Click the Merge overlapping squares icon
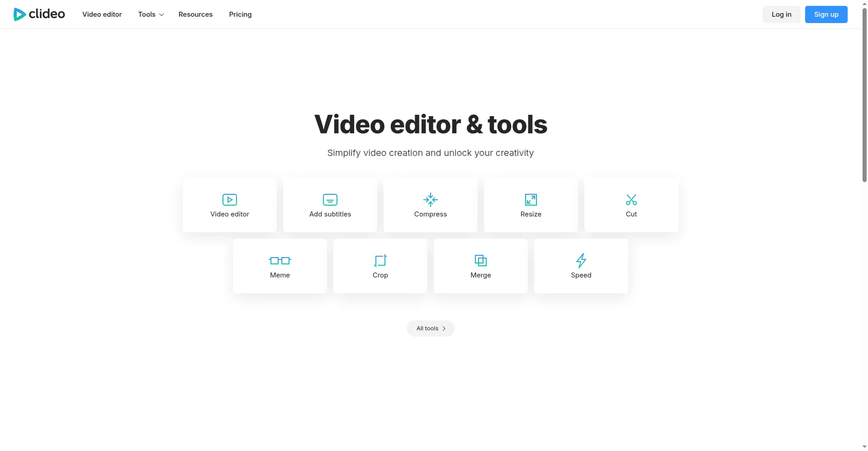The width and height of the screenshot is (868, 451). click(481, 260)
